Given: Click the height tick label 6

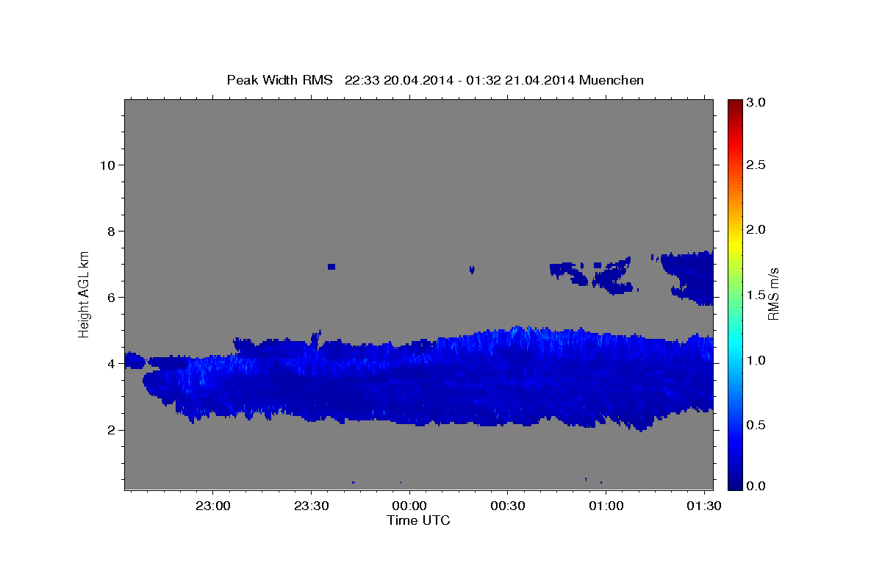Looking at the screenshot, I should [112, 297].
